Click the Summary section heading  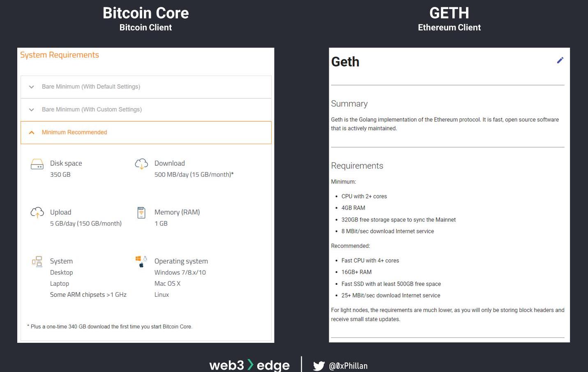(349, 104)
